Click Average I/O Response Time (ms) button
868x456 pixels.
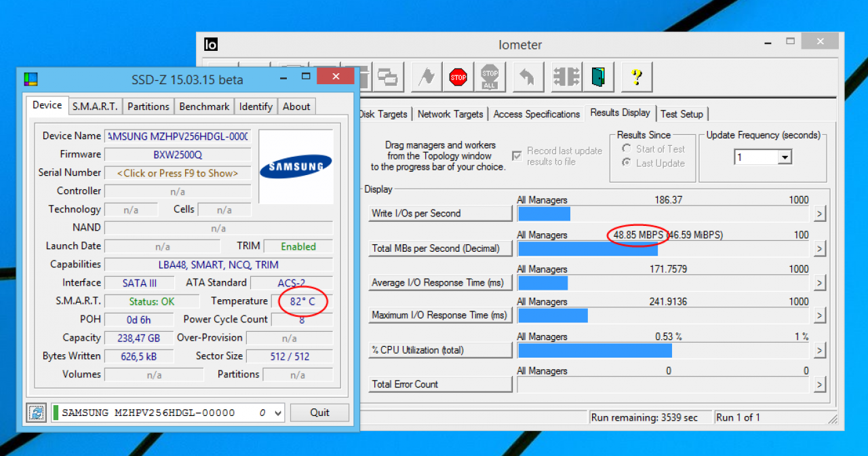click(x=440, y=282)
